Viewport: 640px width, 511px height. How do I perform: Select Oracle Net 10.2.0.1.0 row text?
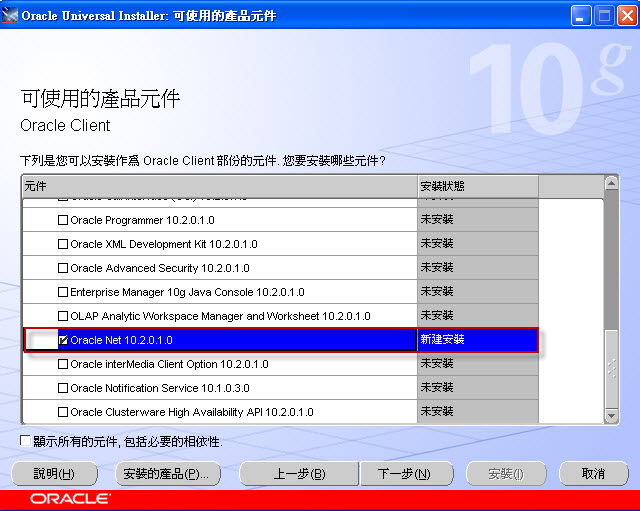tap(122, 340)
